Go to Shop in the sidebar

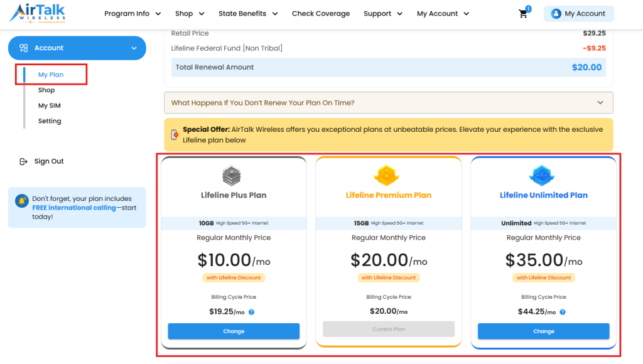click(x=46, y=90)
